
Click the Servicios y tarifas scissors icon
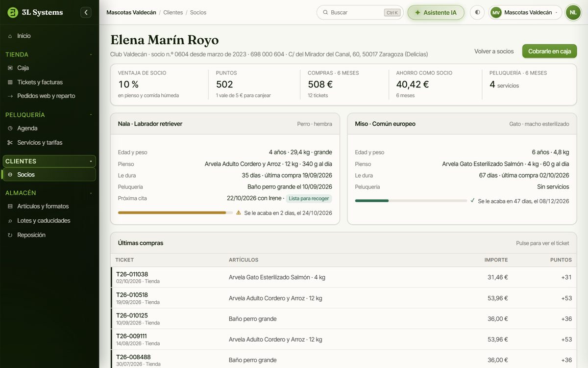coord(10,142)
